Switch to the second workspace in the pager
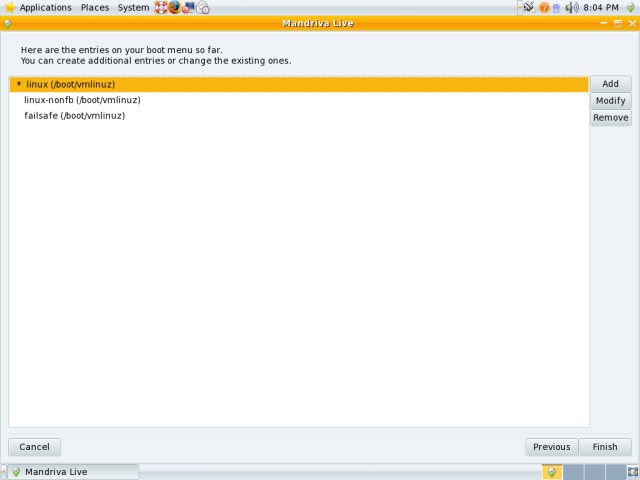 point(573,472)
